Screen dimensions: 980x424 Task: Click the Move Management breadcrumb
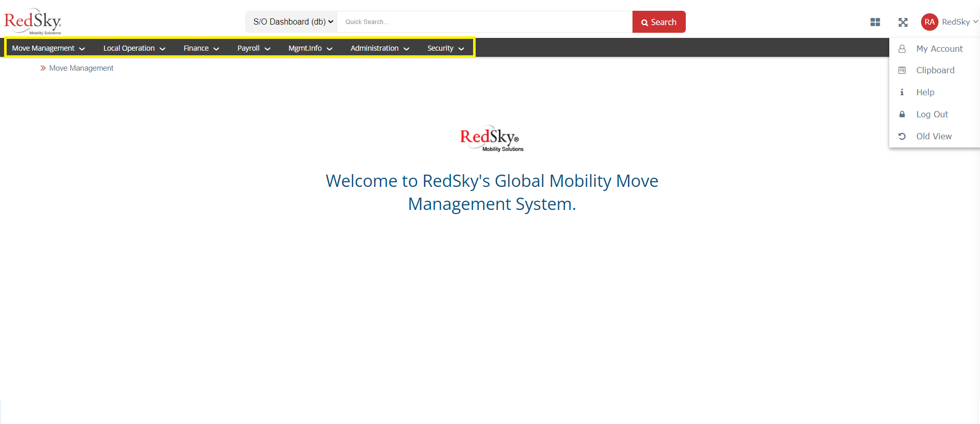(x=81, y=68)
